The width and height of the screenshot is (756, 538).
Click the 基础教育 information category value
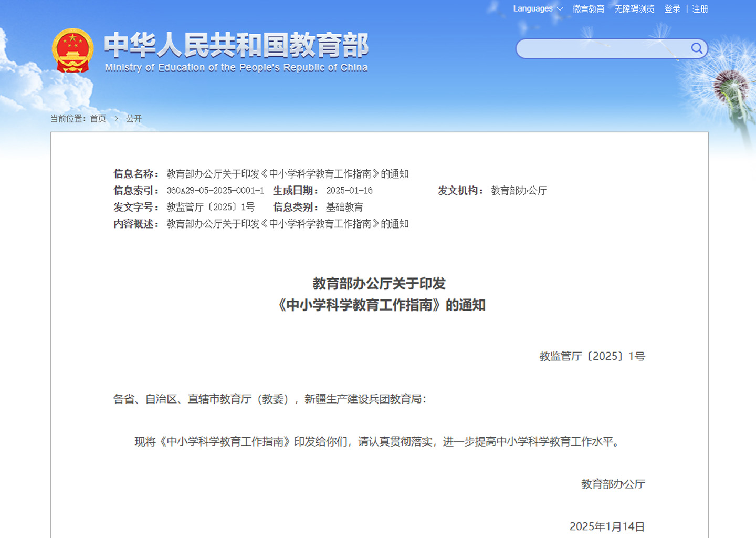point(344,208)
